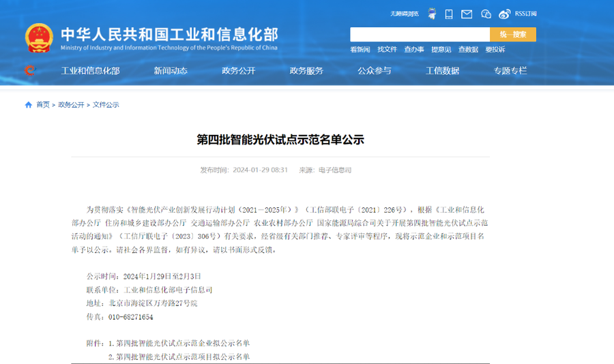Image resolution: width=614 pixels, height=364 pixels.
Task: Open attachment 第四批智能光伏试点示范企业拟公示名单
Action: point(183,343)
